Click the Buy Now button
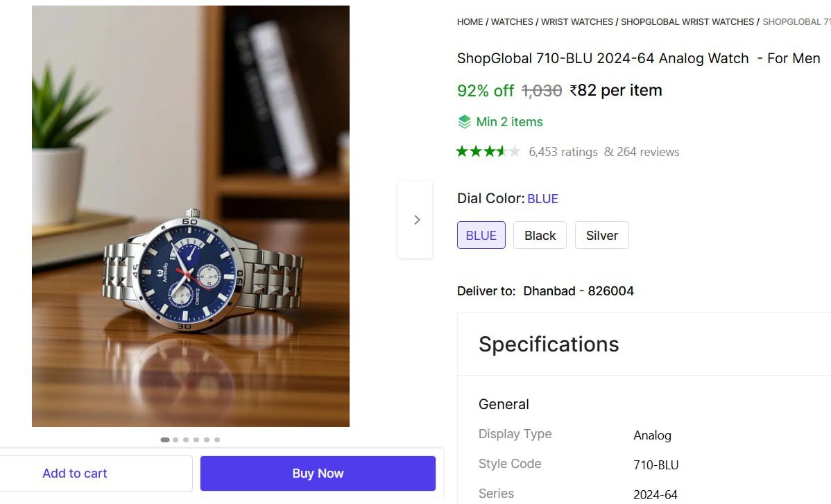This screenshot has height=504, width=831. click(x=317, y=473)
